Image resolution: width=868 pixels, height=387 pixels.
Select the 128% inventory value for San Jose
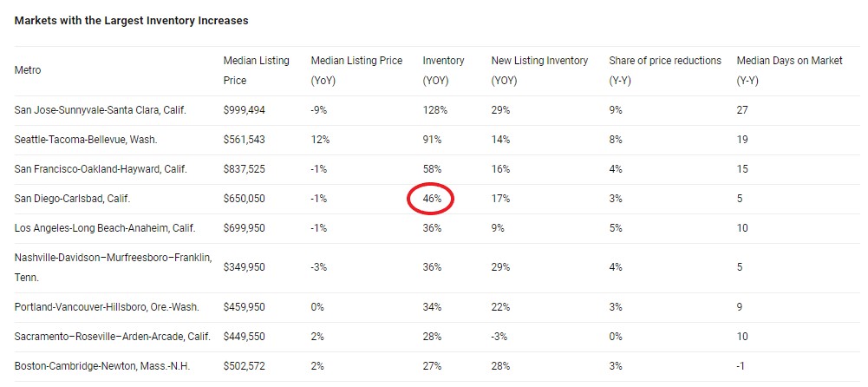coord(434,109)
